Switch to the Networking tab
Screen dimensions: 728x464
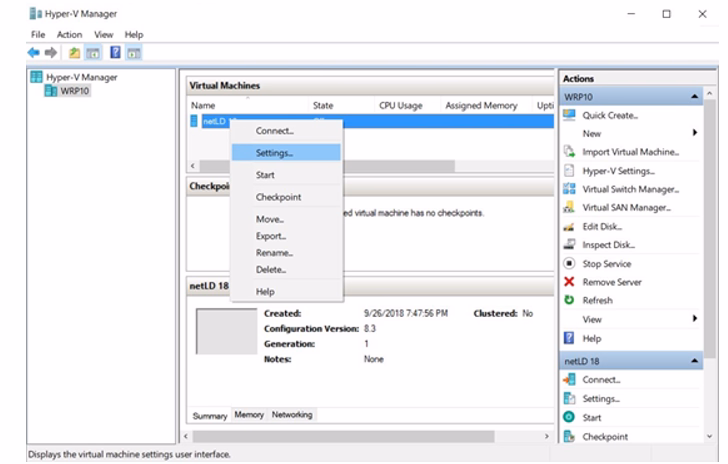click(x=292, y=414)
